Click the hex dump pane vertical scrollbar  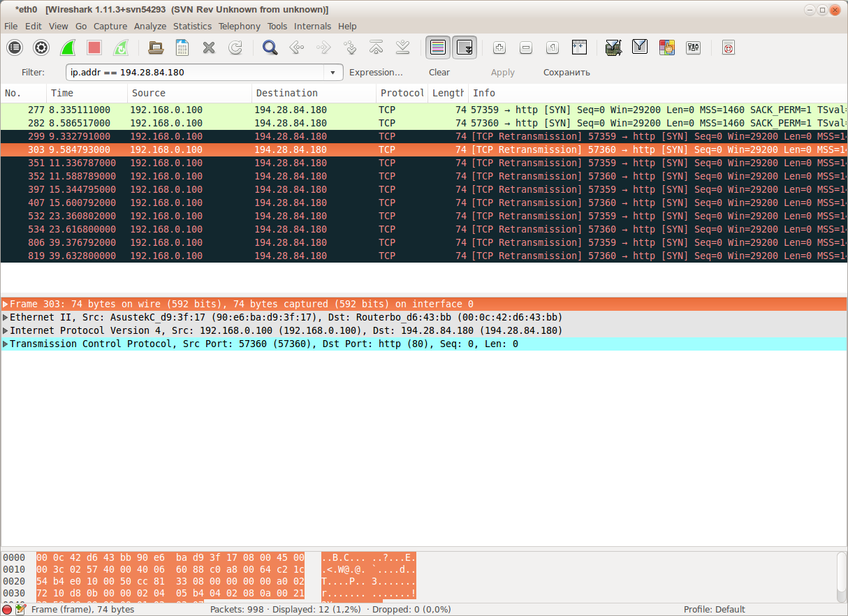(842, 576)
